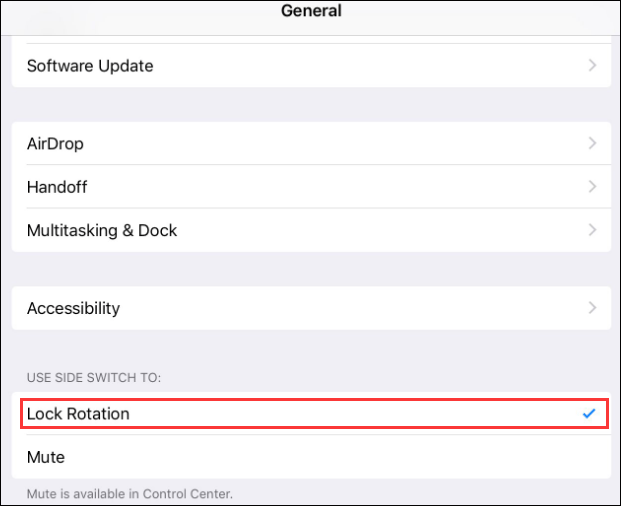Image resolution: width=621 pixels, height=506 pixels.
Task: Open the Software Update settings row
Action: (90, 66)
